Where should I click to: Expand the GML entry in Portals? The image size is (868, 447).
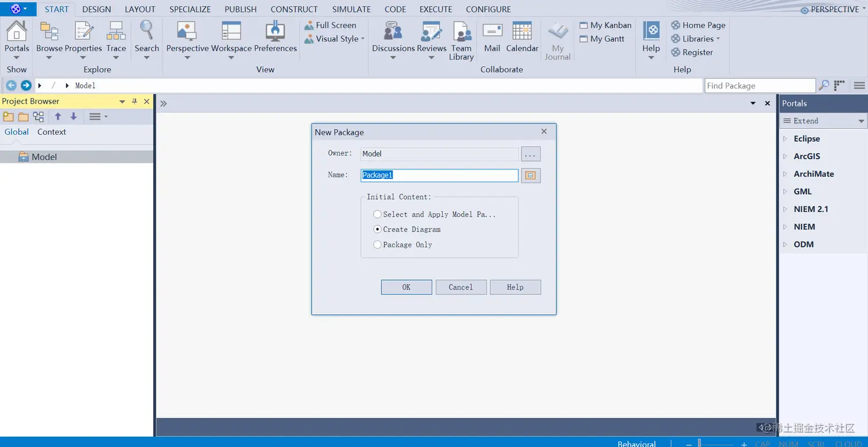785,192
